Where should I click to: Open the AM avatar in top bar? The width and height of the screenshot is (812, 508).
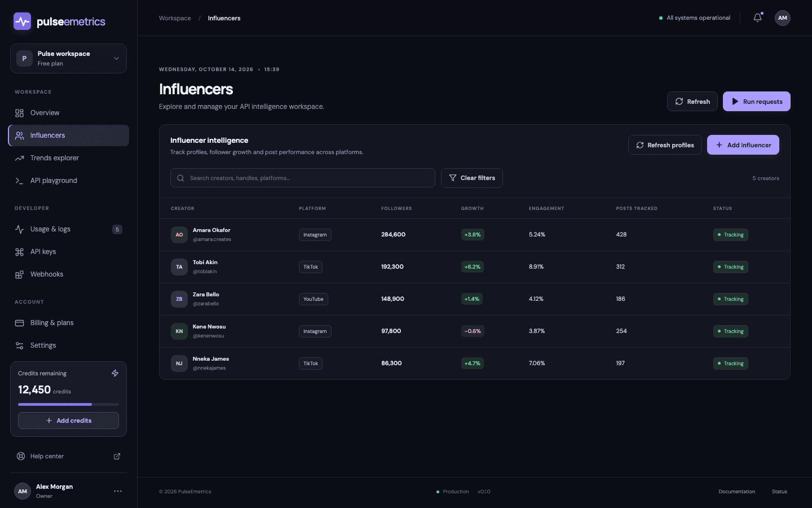coord(782,18)
